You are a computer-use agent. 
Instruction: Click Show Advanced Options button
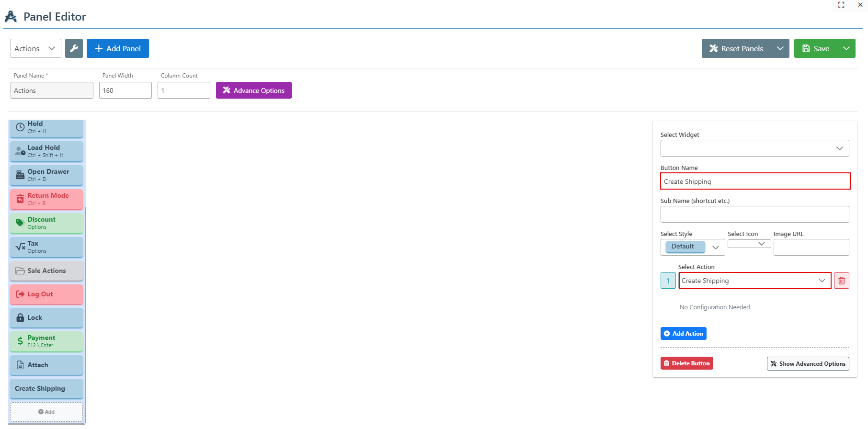point(808,364)
